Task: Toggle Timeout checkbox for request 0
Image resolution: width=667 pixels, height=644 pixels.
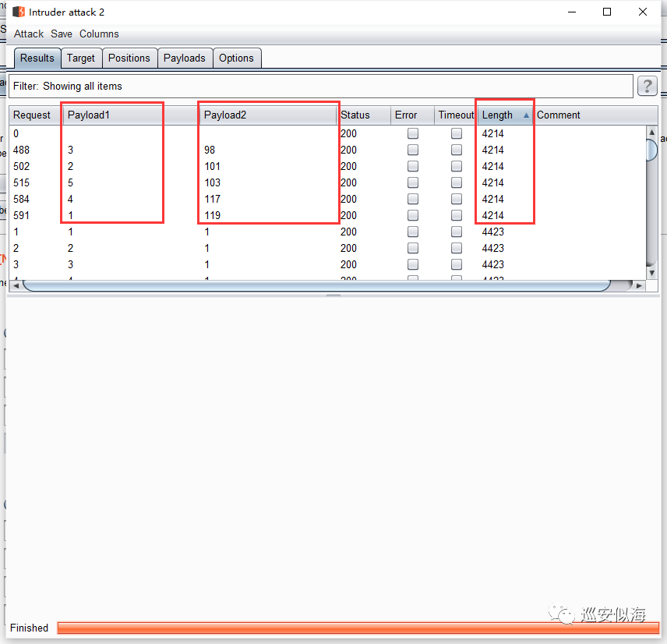Action: click(457, 133)
